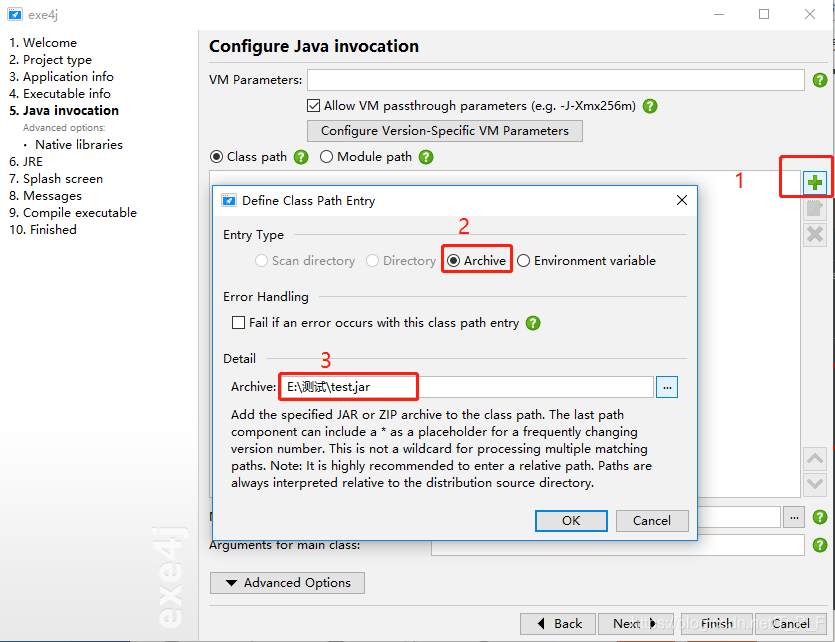The image size is (835, 642).
Task: Minimize the exe4j window
Action: point(719,14)
